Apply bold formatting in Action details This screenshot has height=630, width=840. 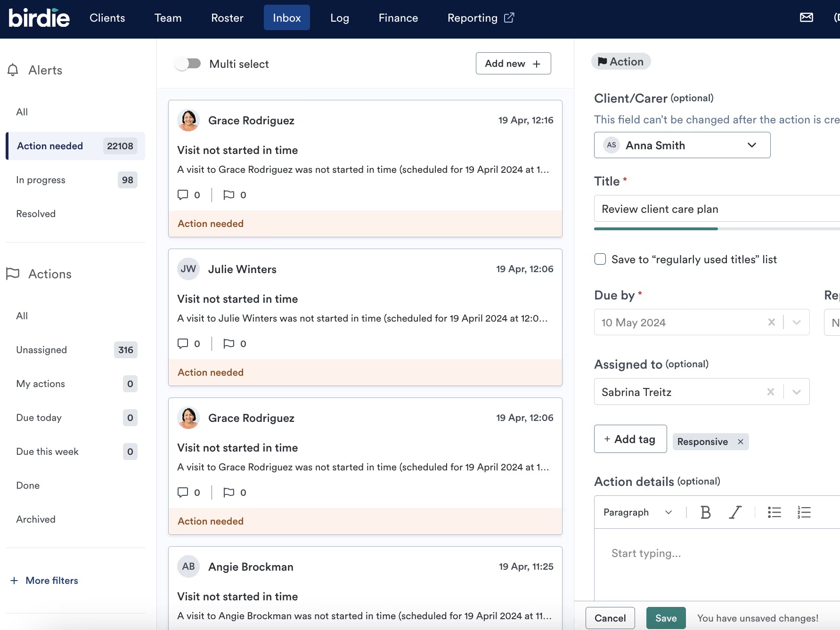[705, 512]
